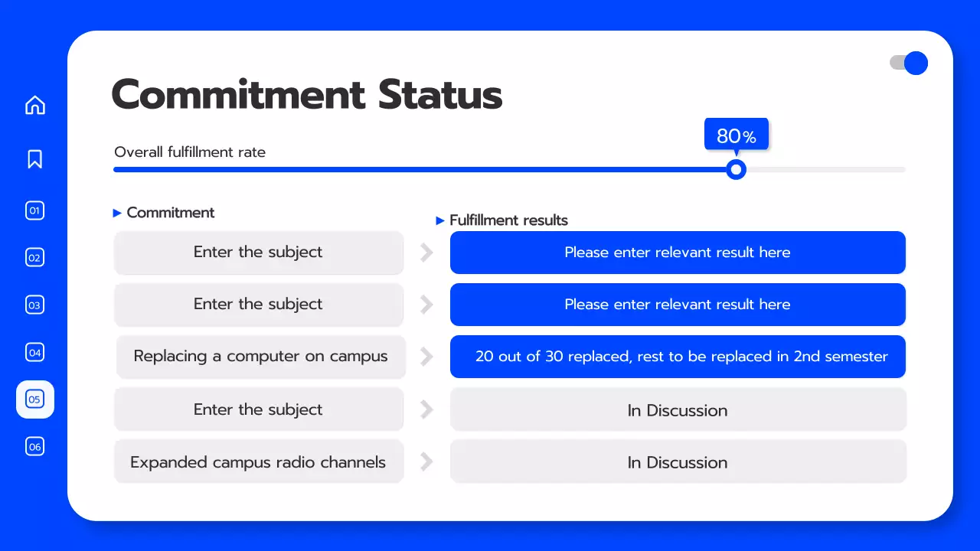Open section 06 sidebar icon
The image size is (980, 551).
coord(35,446)
